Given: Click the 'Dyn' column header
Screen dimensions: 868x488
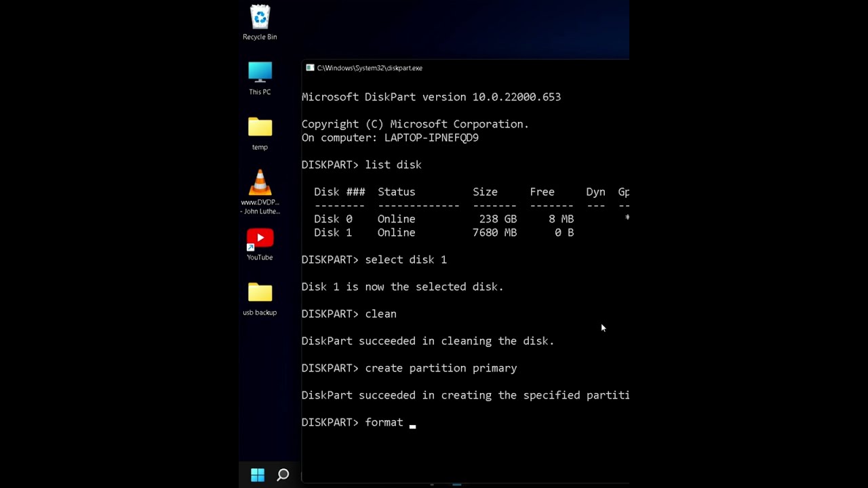Looking at the screenshot, I should [595, 192].
